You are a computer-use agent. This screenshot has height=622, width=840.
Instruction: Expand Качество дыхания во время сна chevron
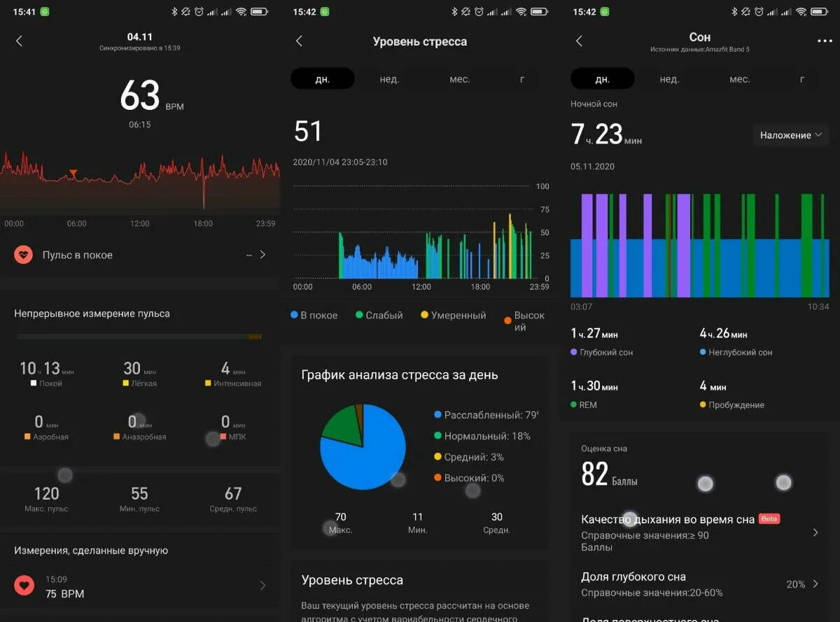[815, 532]
